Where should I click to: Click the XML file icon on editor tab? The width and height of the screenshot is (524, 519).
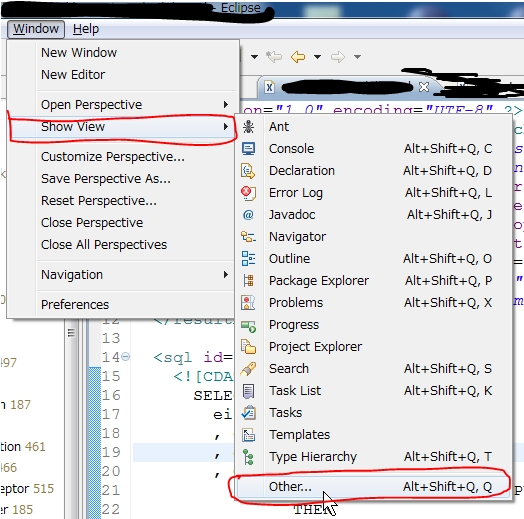click(x=269, y=88)
